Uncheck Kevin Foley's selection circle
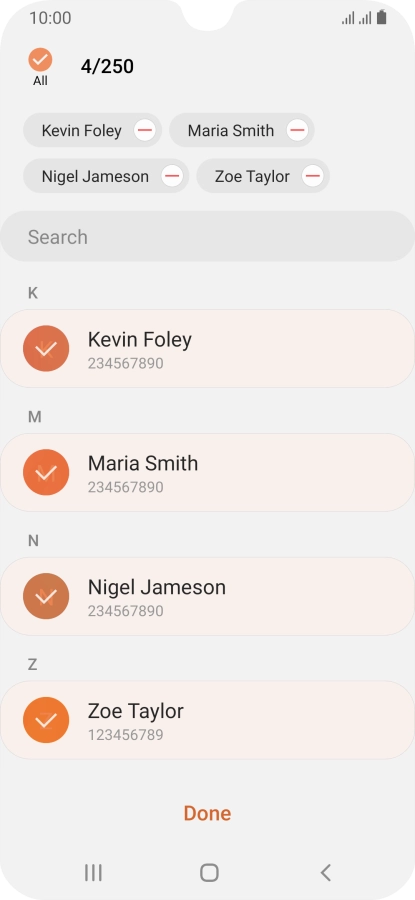 [x=46, y=348]
